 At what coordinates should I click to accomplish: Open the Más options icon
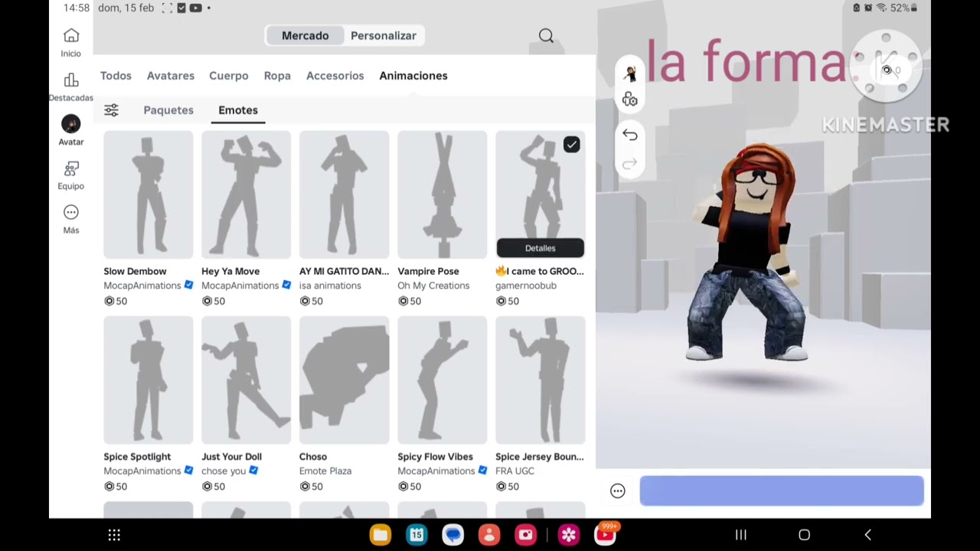coord(71,212)
